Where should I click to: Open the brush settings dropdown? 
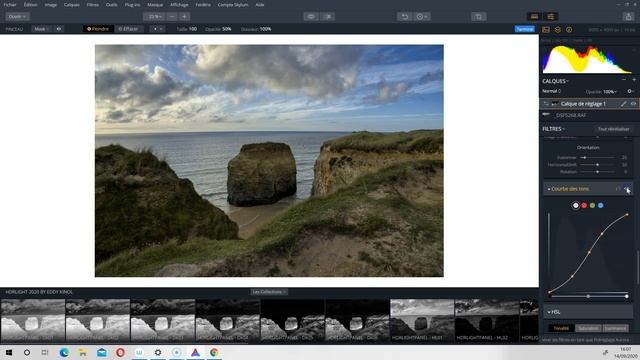coord(158,29)
